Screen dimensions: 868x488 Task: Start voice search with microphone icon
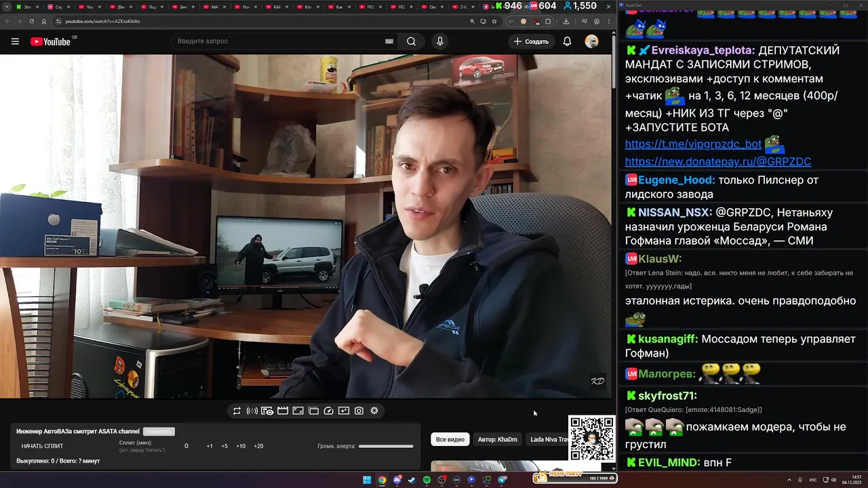(x=440, y=41)
